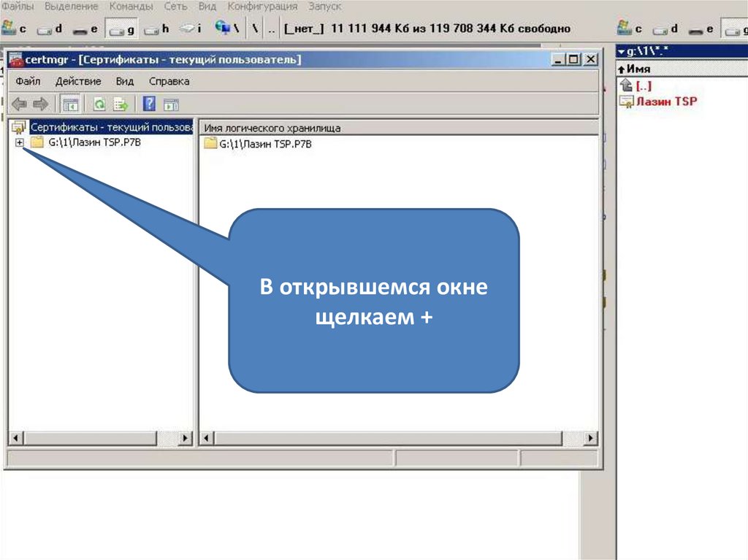
Task: Click the Refresh toolbar icon in certmgr
Action: click(x=99, y=104)
